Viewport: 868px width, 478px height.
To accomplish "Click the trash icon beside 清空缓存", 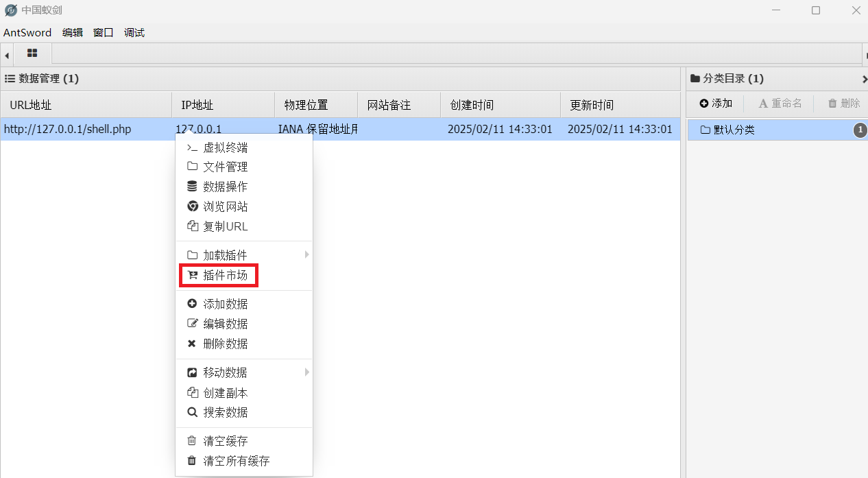I will point(192,441).
